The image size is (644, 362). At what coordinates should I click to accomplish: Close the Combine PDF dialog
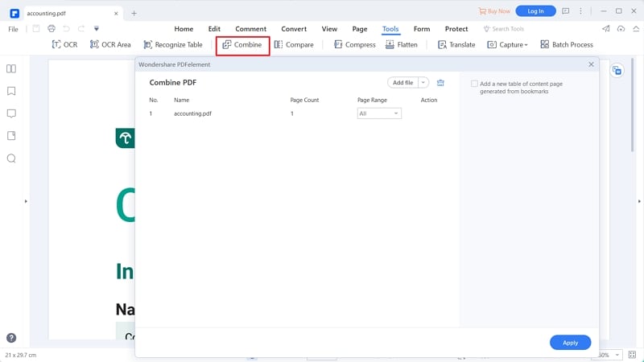point(591,64)
